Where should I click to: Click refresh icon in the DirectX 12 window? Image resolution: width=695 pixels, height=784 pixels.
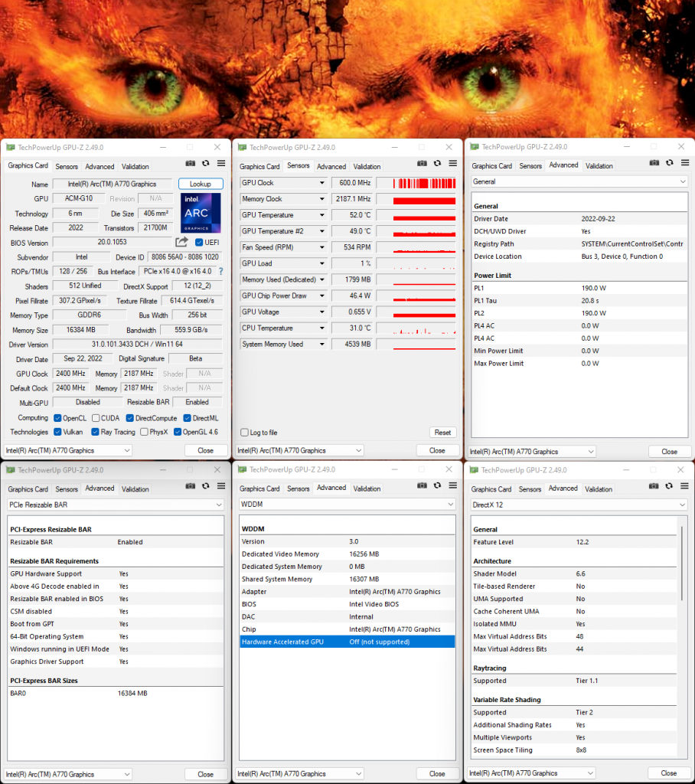669,485
